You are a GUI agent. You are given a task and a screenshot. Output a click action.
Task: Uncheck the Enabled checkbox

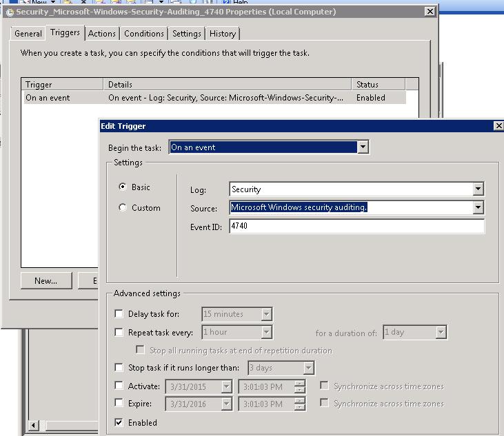(x=119, y=422)
